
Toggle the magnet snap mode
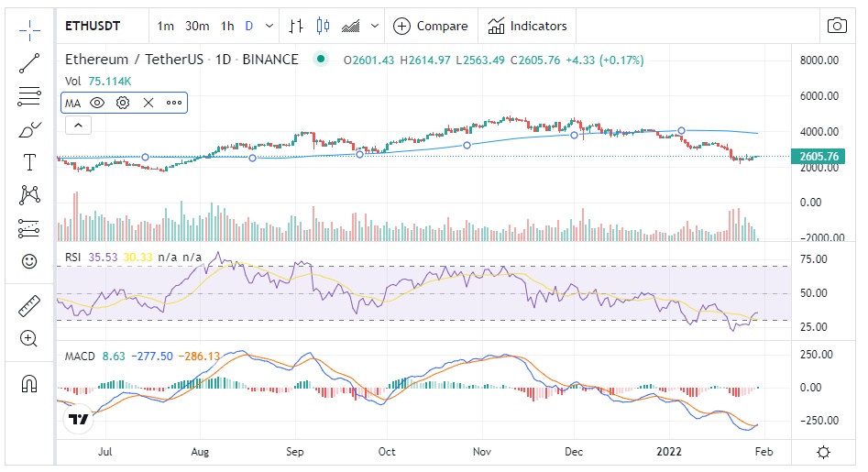(x=29, y=383)
